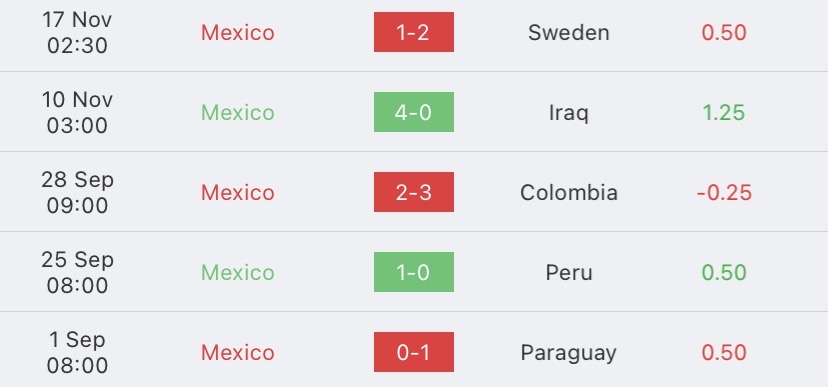Select opponent team Colombia
828x387 pixels.
click(569, 192)
